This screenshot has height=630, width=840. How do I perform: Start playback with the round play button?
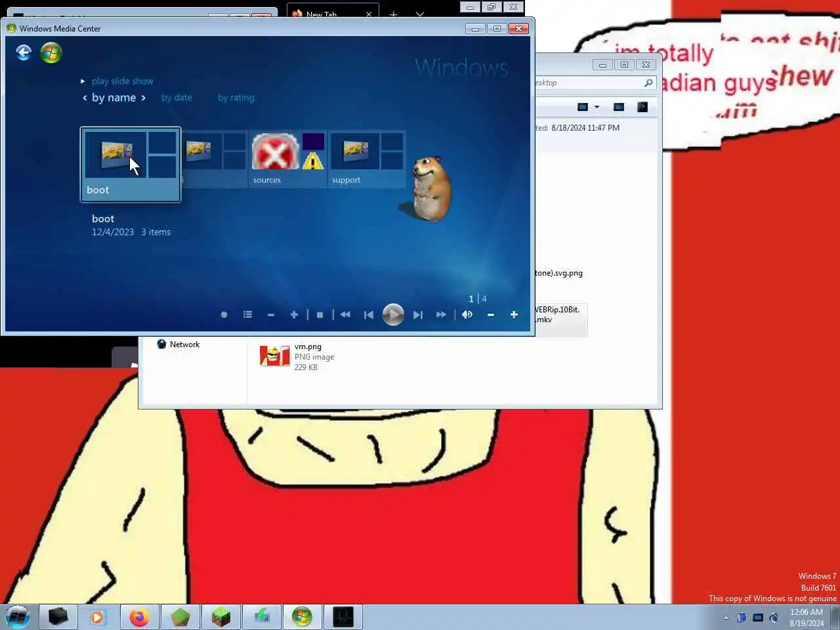point(393,315)
